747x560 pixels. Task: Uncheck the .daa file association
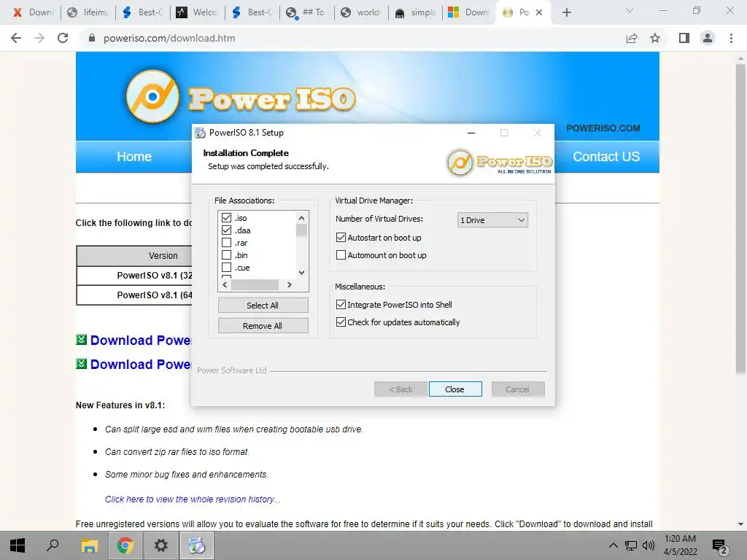(x=226, y=230)
